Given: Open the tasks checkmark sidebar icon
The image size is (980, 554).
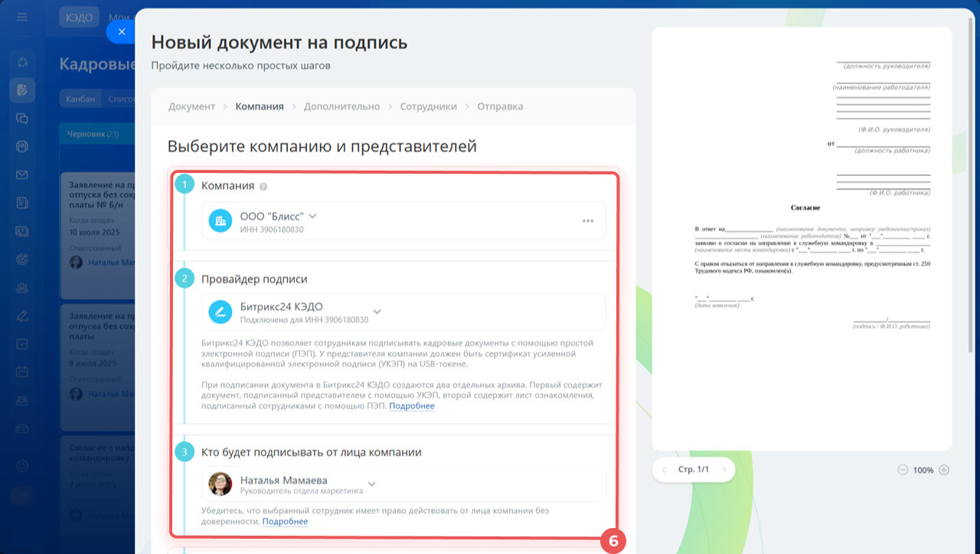Looking at the screenshot, I should coord(22,344).
